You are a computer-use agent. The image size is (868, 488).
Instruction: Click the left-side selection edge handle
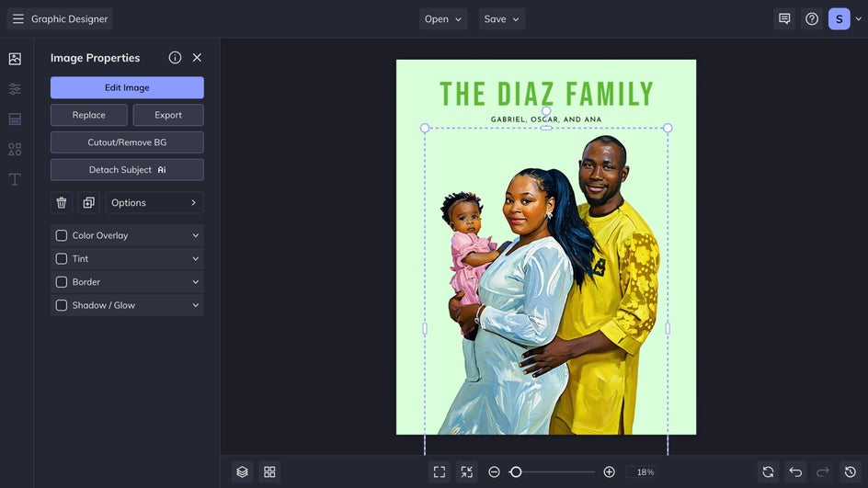pyautogui.click(x=425, y=329)
